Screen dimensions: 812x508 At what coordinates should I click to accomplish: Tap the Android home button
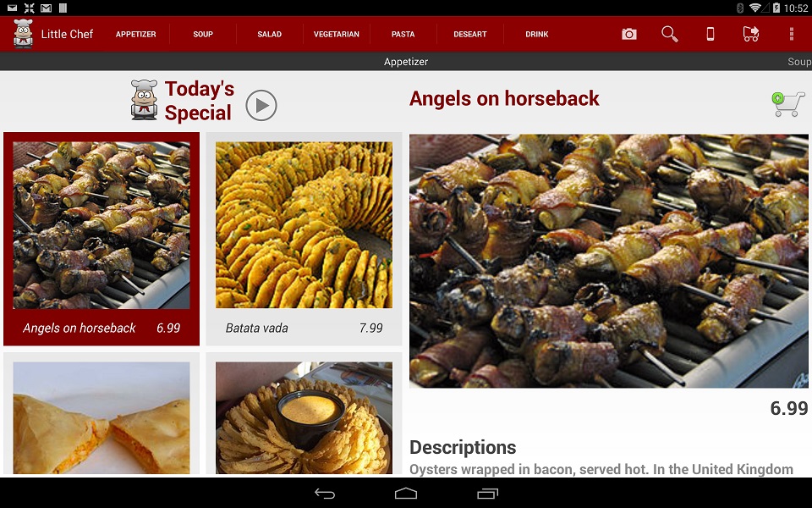click(405, 494)
